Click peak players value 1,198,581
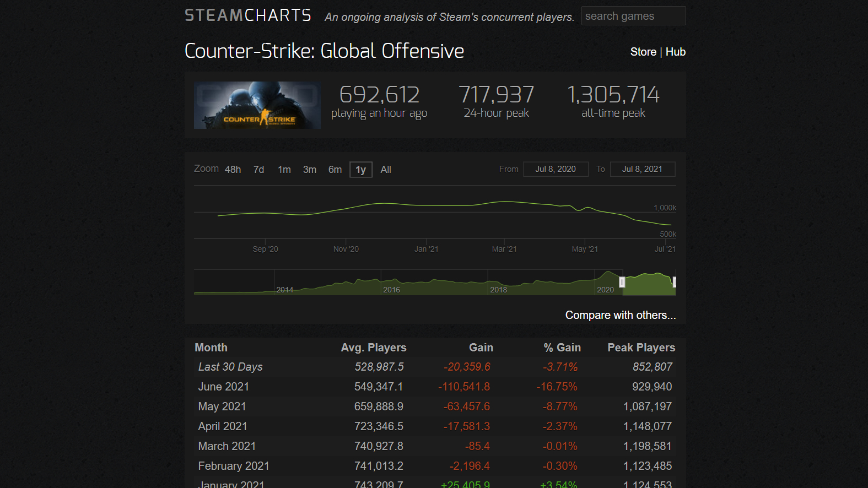 pyautogui.click(x=648, y=446)
